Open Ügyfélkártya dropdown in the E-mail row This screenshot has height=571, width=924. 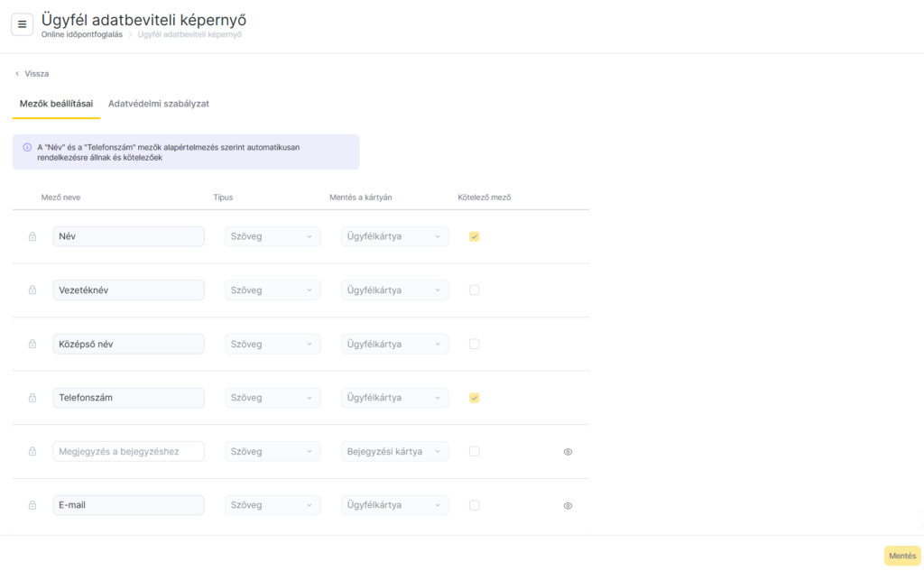point(394,505)
